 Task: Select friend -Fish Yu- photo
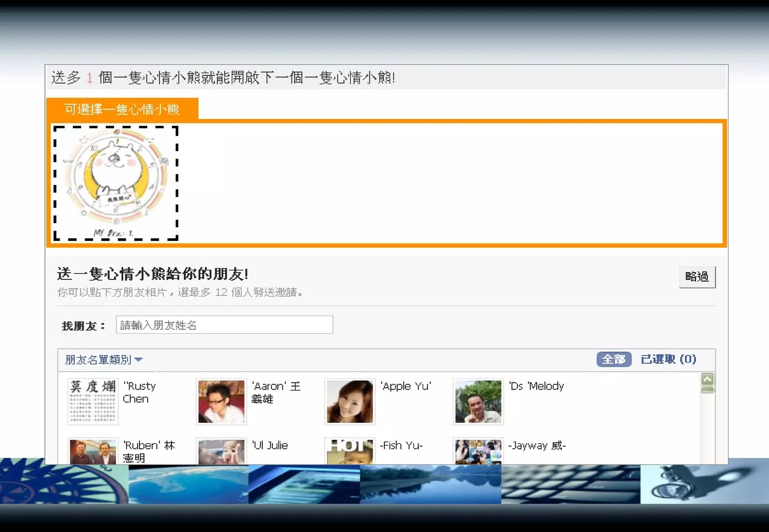pyautogui.click(x=350, y=451)
